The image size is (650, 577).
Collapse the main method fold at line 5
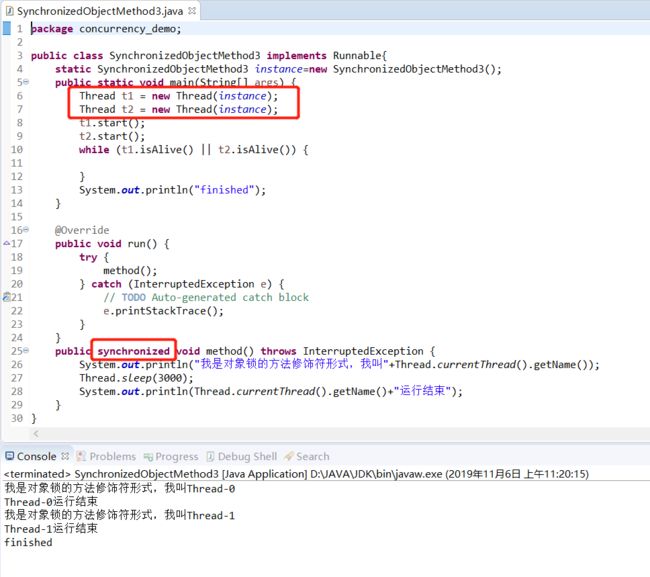[27, 82]
